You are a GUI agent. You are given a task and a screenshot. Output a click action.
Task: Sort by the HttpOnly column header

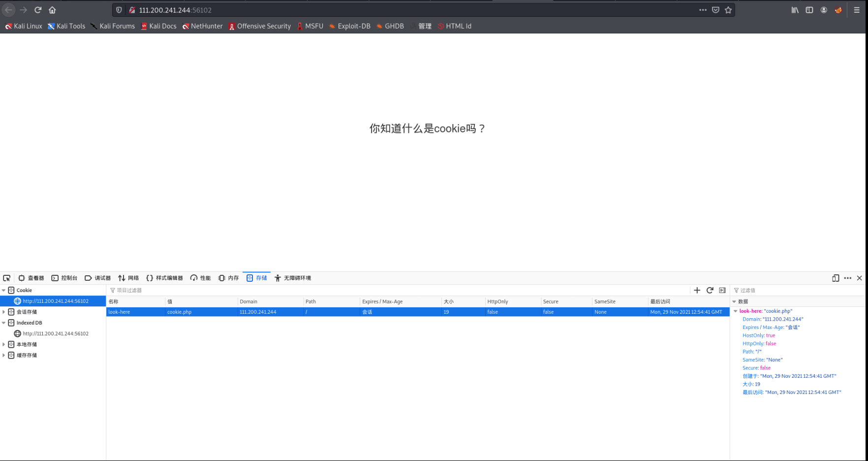[x=512, y=301]
